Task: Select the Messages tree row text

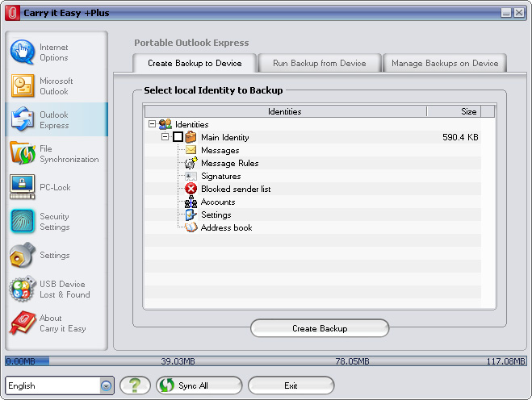Action: tap(220, 150)
